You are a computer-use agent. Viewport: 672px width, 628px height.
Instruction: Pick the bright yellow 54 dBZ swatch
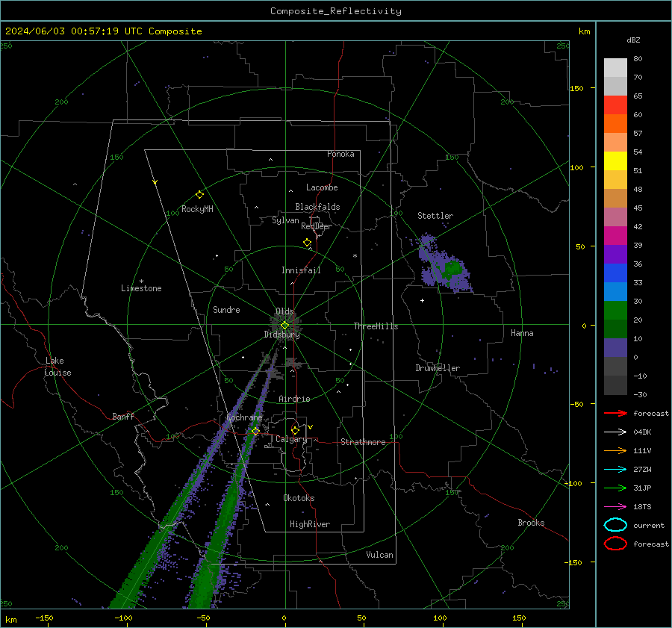pyautogui.click(x=615, y=161)
